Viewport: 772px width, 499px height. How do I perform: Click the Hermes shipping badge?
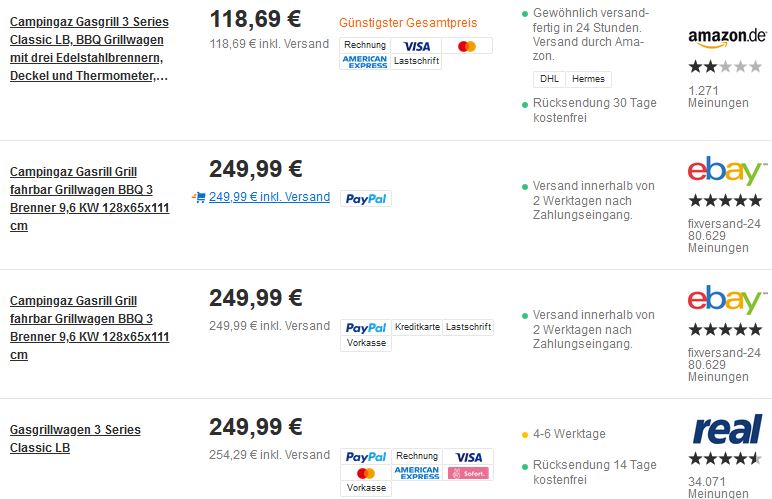coord(588,79)
